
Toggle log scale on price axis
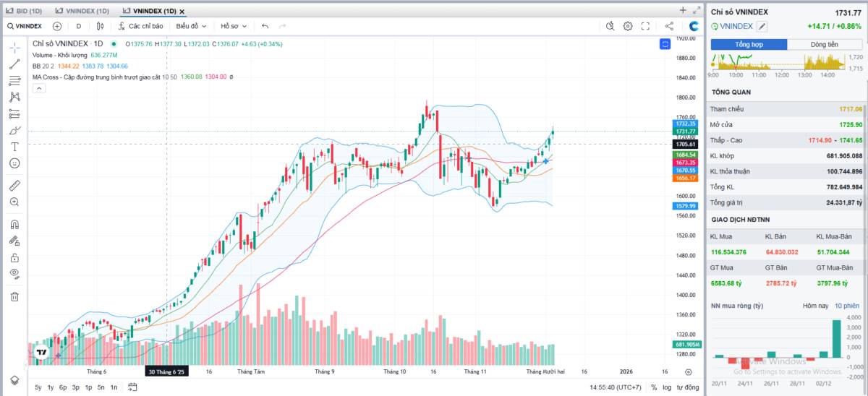[x=666, y=388]
